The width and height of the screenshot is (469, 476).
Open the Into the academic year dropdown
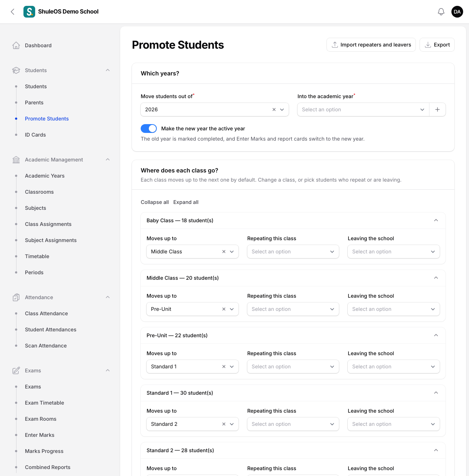tap(363, 109)
